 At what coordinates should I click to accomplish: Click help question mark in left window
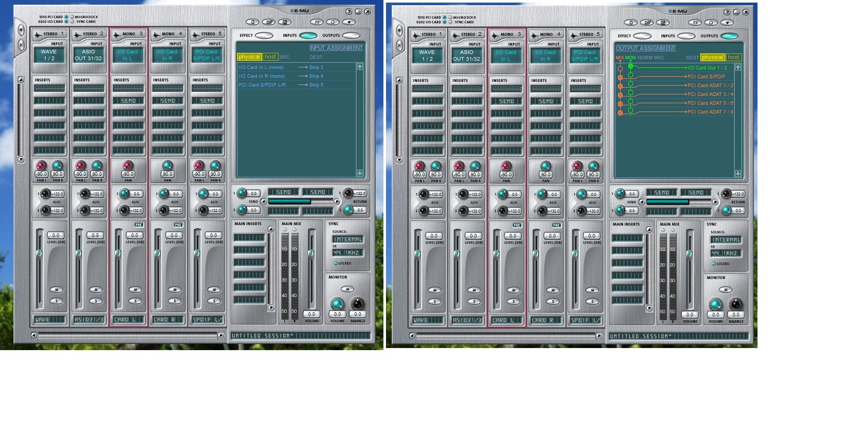[349, 11]
